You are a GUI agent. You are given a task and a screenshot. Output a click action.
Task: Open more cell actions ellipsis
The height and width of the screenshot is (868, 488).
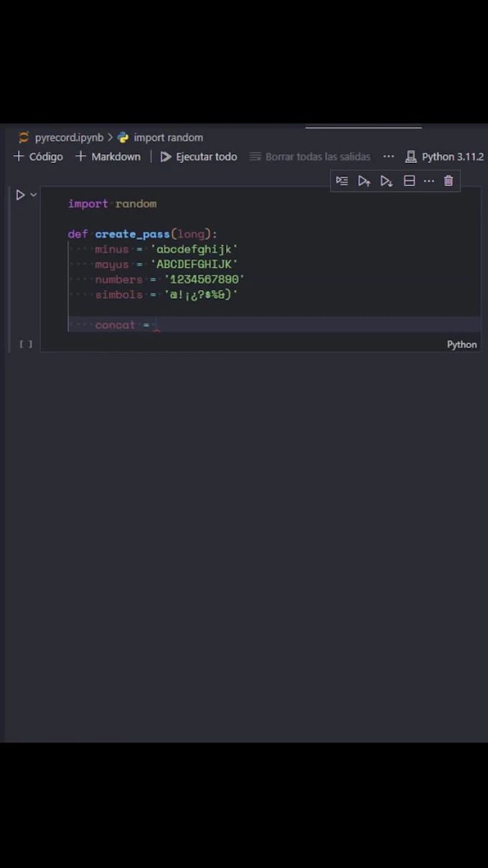[x=428, y=181]
